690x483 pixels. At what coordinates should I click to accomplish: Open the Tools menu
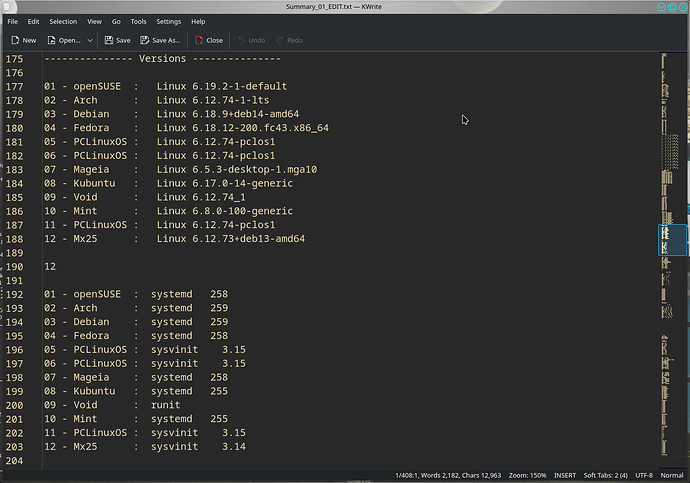(x=138, y=22)
